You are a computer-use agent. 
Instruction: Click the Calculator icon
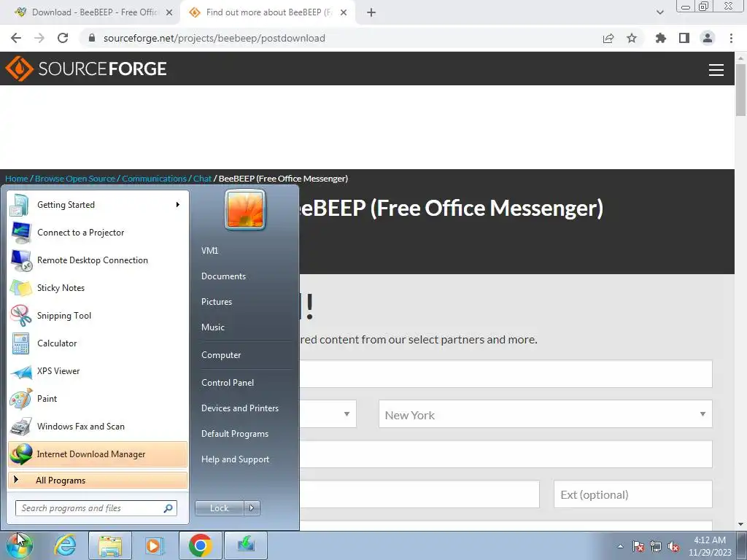pyautogui.click(x=20, y=343)
